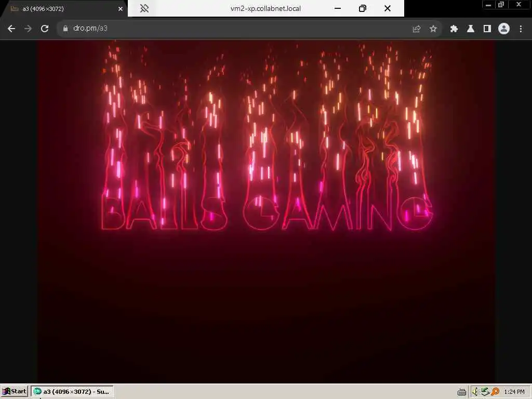The image size is (532, 399).
Task: Close the vm2-xp.collabnet.local session
Action: [x=388, y=8]
